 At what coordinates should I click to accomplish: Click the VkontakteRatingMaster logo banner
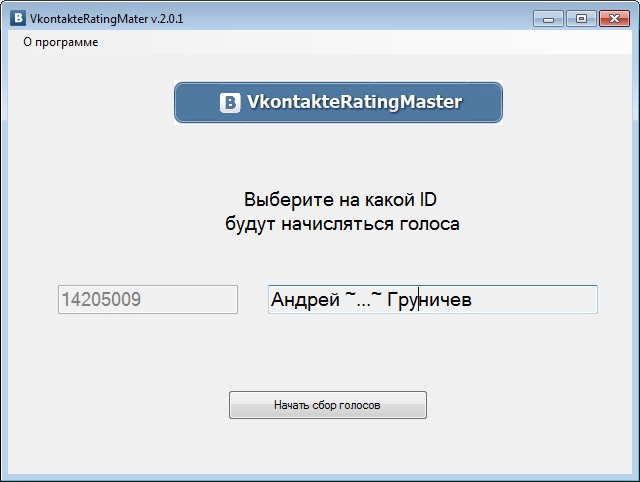(x=338, y=102)
